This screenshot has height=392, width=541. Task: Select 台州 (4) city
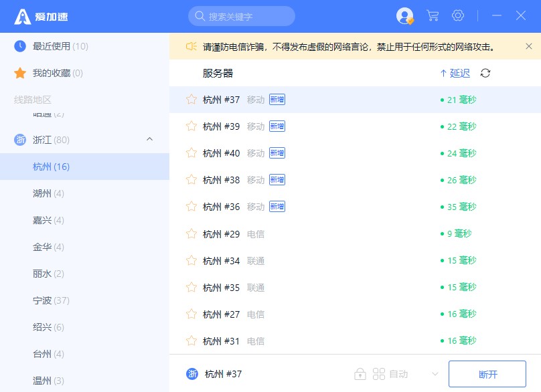tap(84, 354)
